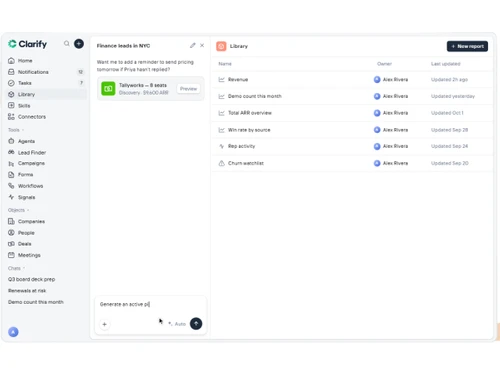This screenshot has height=375, width=500.
Task: Collapse the Chats section header
Action: click(16, 268)
